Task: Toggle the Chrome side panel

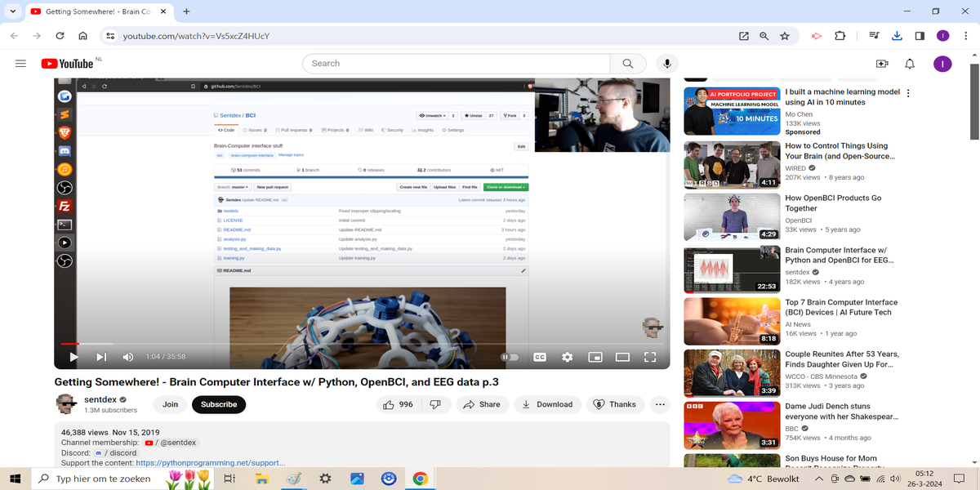Action: (920, 36)
